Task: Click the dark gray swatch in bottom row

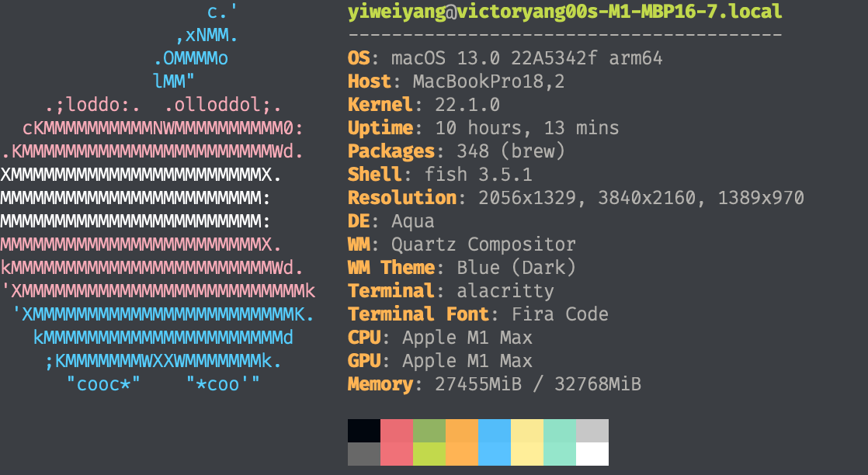Action: click(x=363, y=454)
